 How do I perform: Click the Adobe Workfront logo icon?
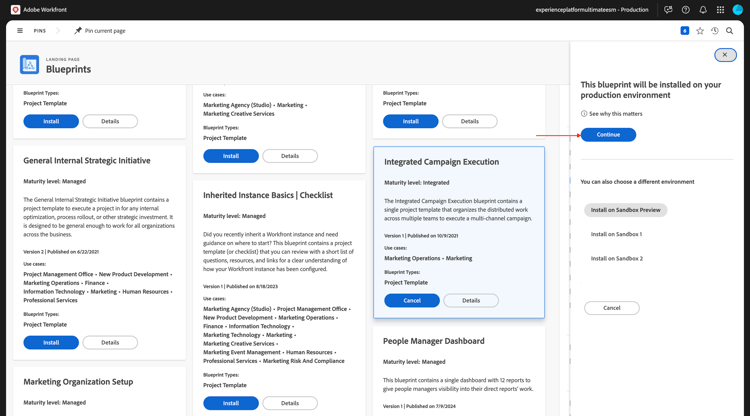(x=15, y=10)
